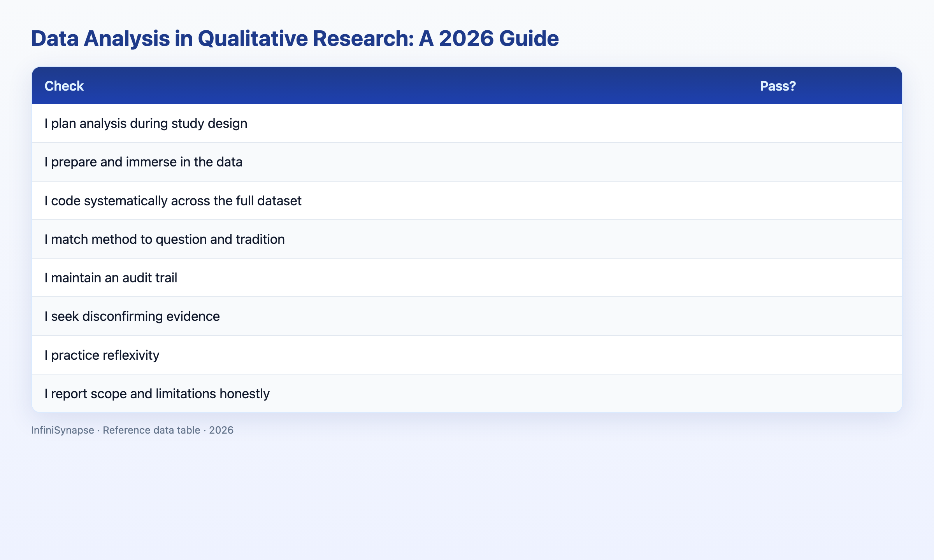Select the 'I prepare and immerse in the data' row

pos(467,162)
